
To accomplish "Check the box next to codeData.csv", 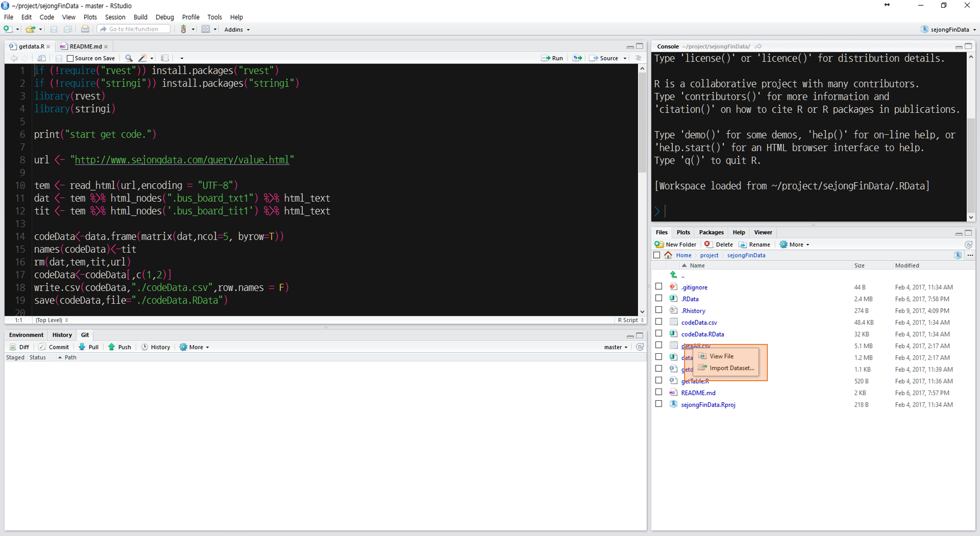I will click(x=659, y=322).
